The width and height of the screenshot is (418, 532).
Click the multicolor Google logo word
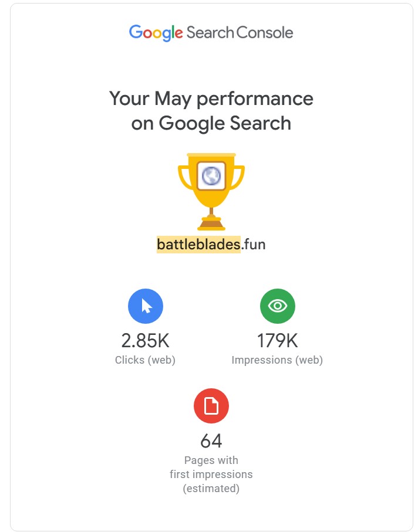point(156,32)
